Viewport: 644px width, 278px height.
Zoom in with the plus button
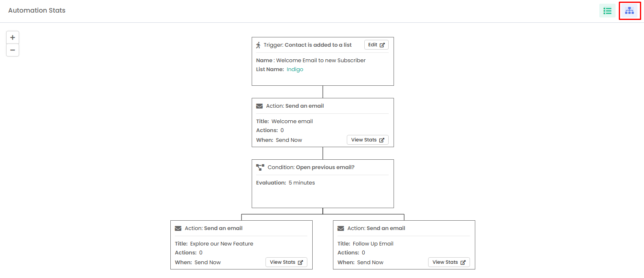(x=13, y=37)
